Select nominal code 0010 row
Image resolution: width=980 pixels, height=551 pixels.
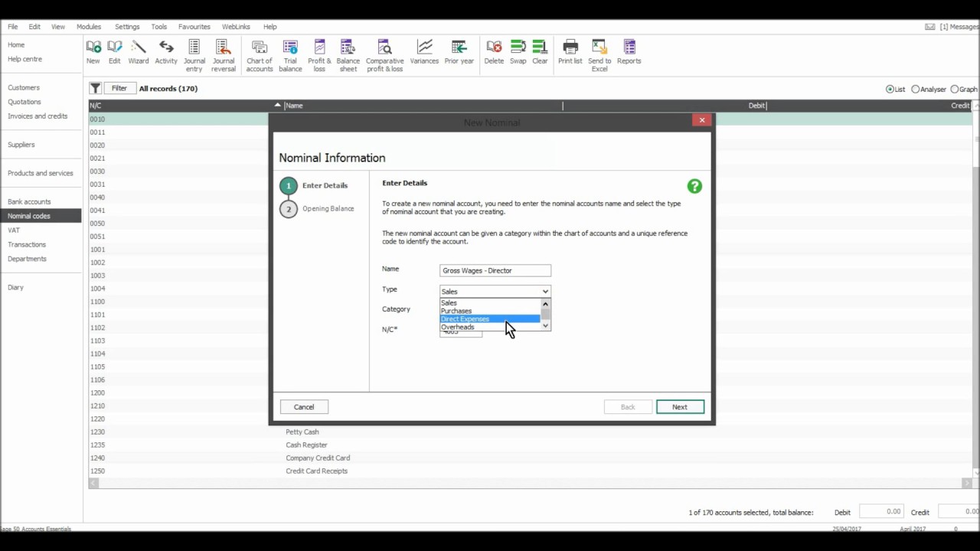coord(530,119)
